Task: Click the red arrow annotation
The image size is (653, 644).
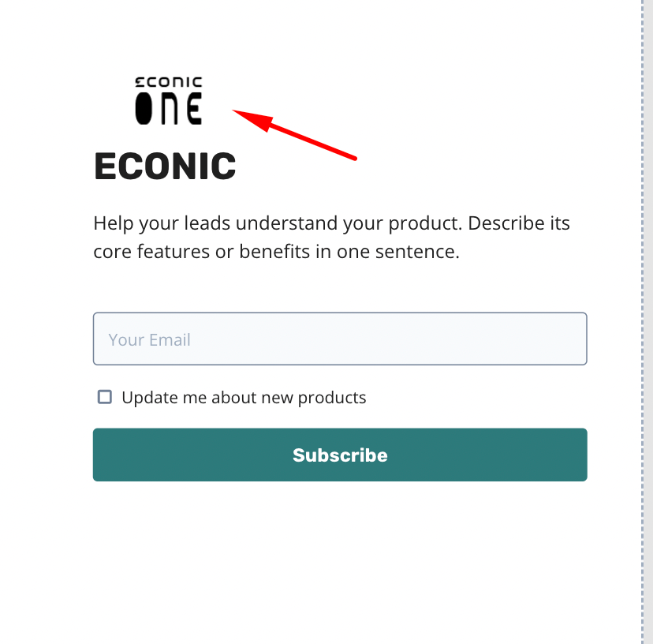Action: click(294, 134)
